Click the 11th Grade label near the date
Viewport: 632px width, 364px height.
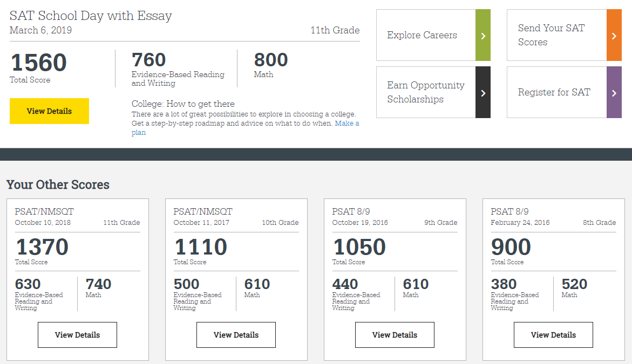click(x=335, y=30)
